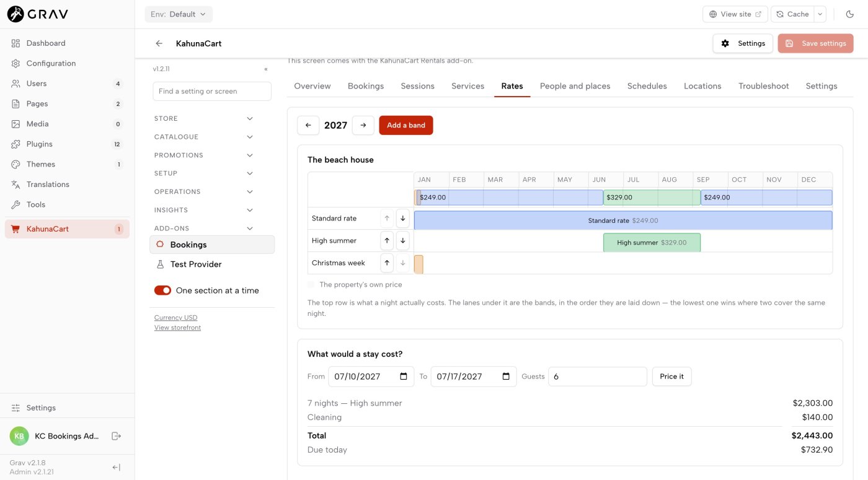Image resolution: width=868 pixels, height=480 pixels.
Task: Advance to next year 2028
Action: point(363,125)
